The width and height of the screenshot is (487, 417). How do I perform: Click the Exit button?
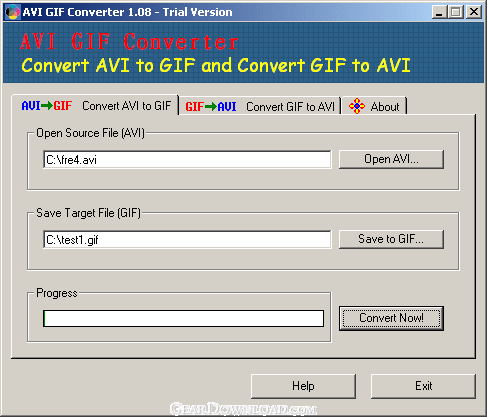(x=423, y=386)
